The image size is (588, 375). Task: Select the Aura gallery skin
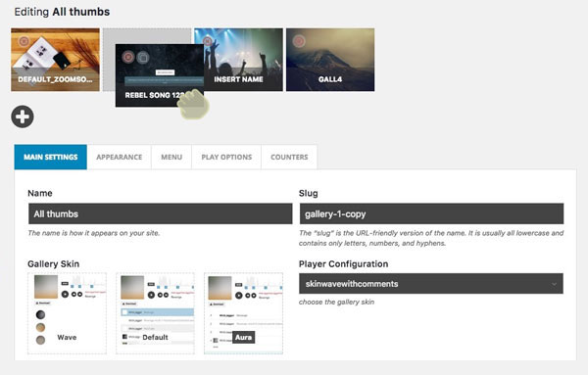click(243, 313)
